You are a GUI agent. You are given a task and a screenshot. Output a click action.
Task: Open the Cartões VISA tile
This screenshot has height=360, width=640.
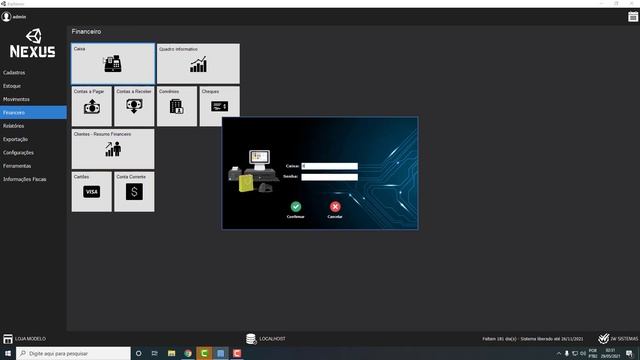coord(92,191)
